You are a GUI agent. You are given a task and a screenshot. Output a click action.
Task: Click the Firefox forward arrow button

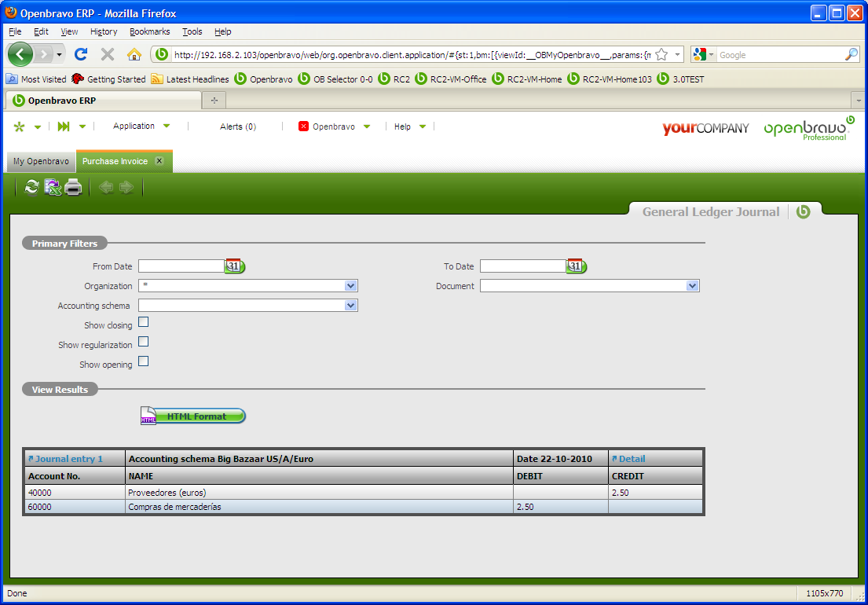pyautogui.click(x=43, y=54)
